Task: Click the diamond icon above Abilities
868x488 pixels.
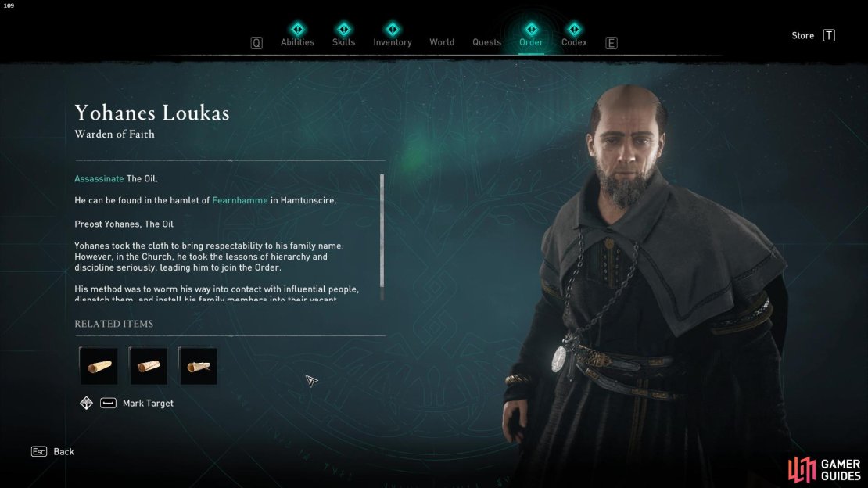Action: click(x=297, y=29)
